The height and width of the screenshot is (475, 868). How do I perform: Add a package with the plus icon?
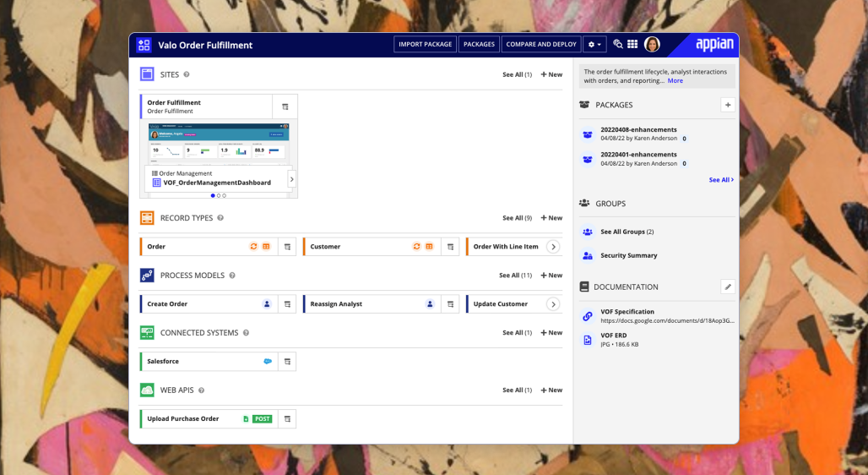pyautogui.click(x=728, y=105)
